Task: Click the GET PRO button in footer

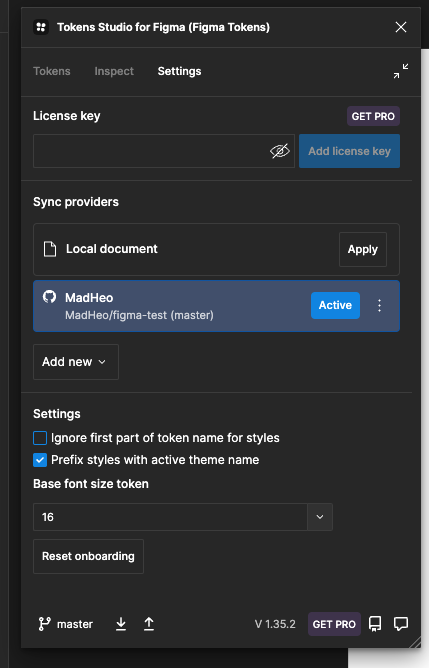Action: [334, 624]
